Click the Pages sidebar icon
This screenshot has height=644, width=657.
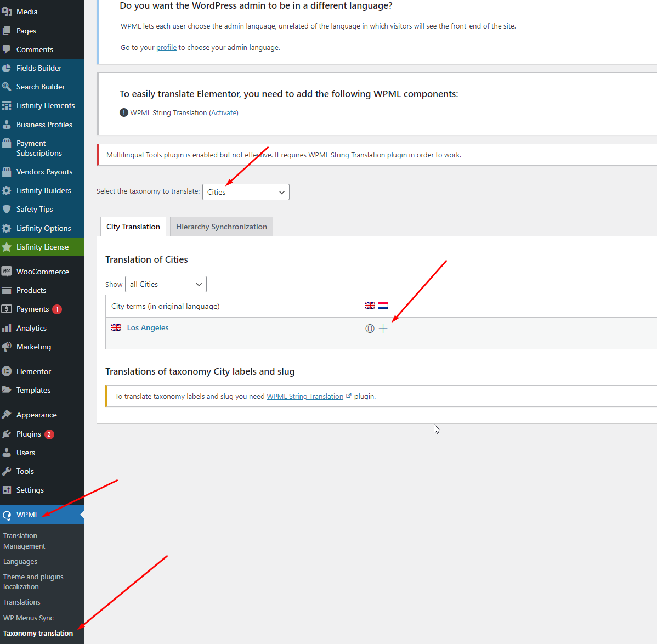[7, 31]
